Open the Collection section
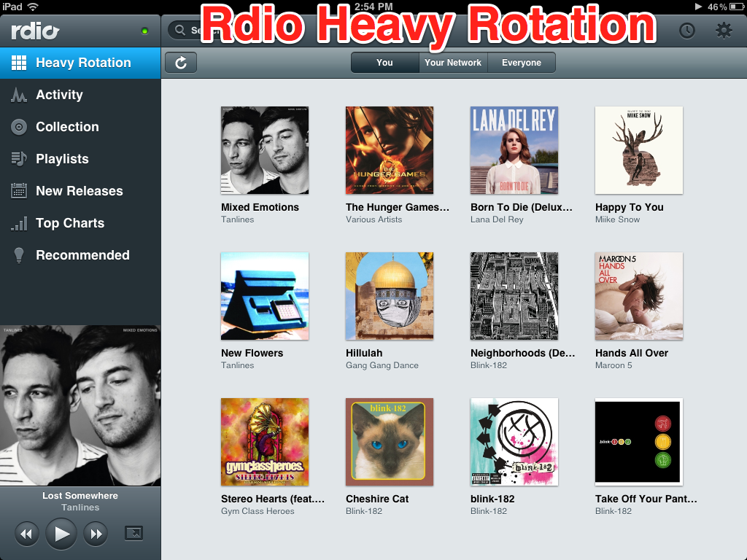Image resolution: width=747 pixels, height=560 pixels. pyautogui.click(x=80, y=127)
